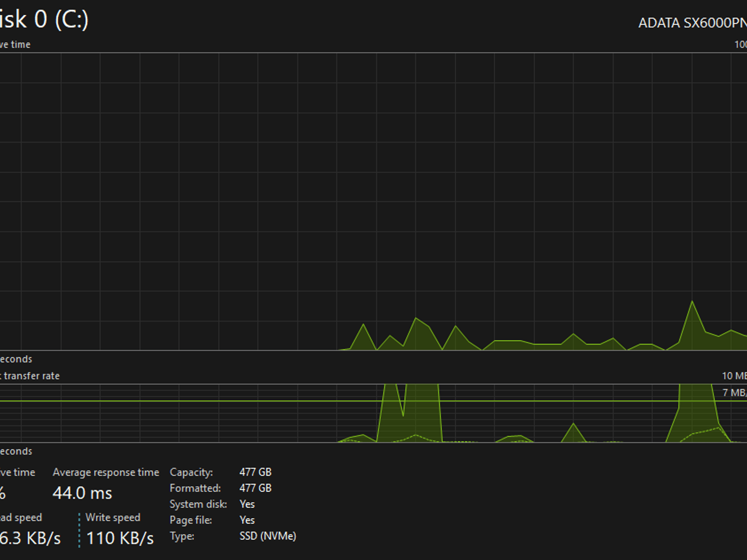Click the Capacity label

click(x=191, y=472)
